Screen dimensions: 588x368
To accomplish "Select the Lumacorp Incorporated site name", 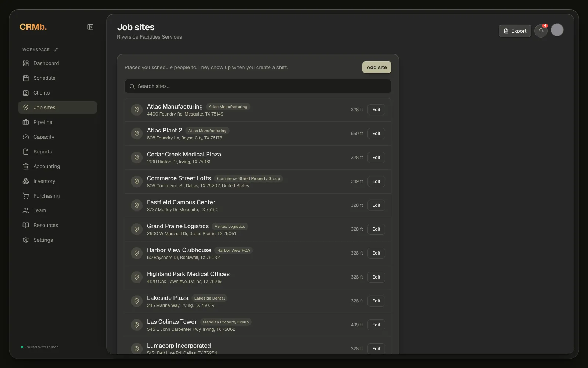I will [179, 346].
